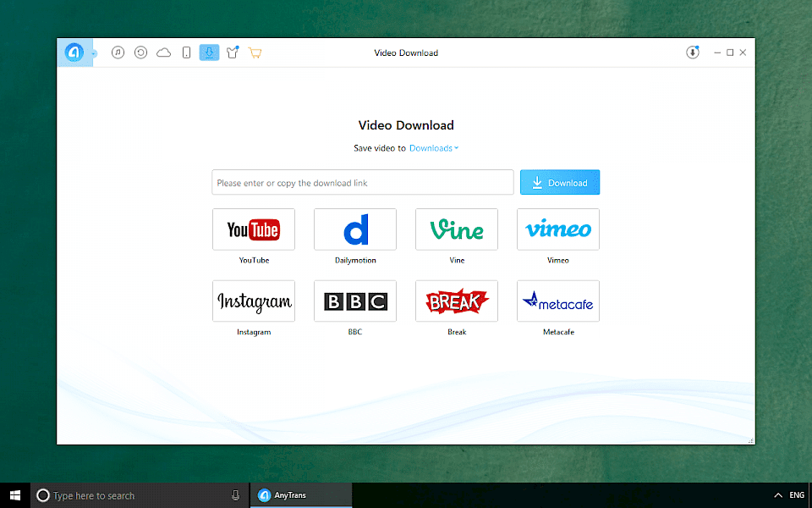Screen dimensions: 812x508
Task: Open the iTunes Library music icon
Action: pyautogui.click(x=118, y=52)
